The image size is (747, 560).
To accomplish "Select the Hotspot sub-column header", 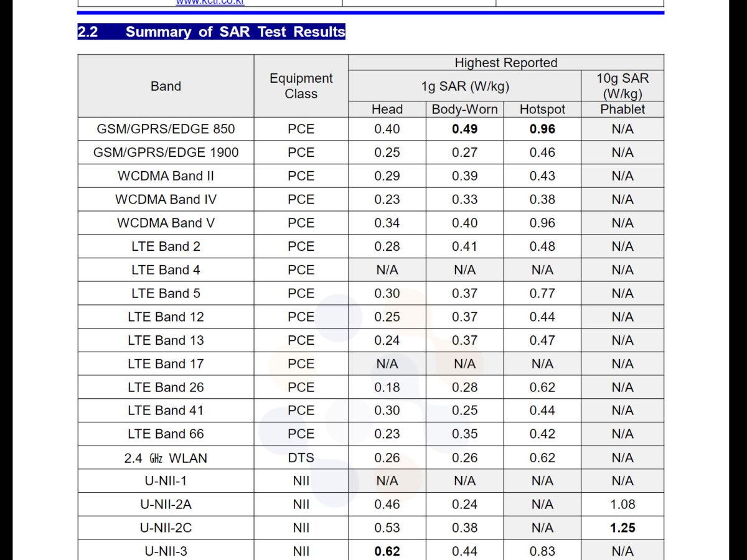I will (542, 110).
